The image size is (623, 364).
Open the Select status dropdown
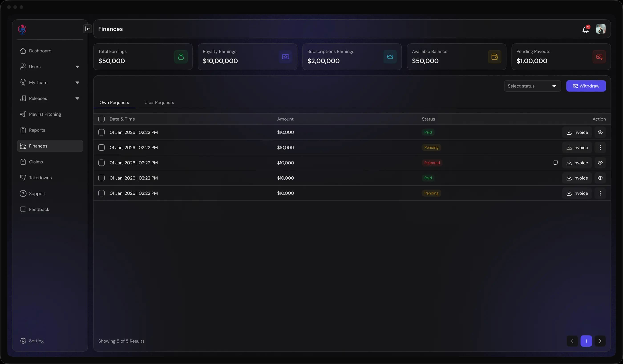point(532,86)
